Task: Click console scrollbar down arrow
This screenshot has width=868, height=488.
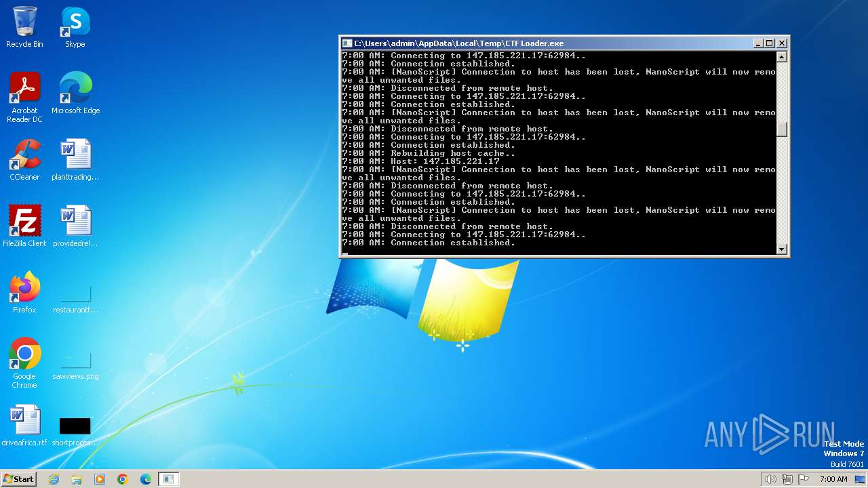Action: (x=782, y=249)
